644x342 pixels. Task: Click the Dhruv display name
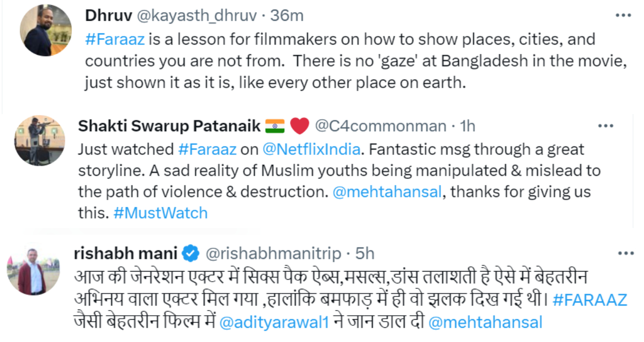pos(106,16)
